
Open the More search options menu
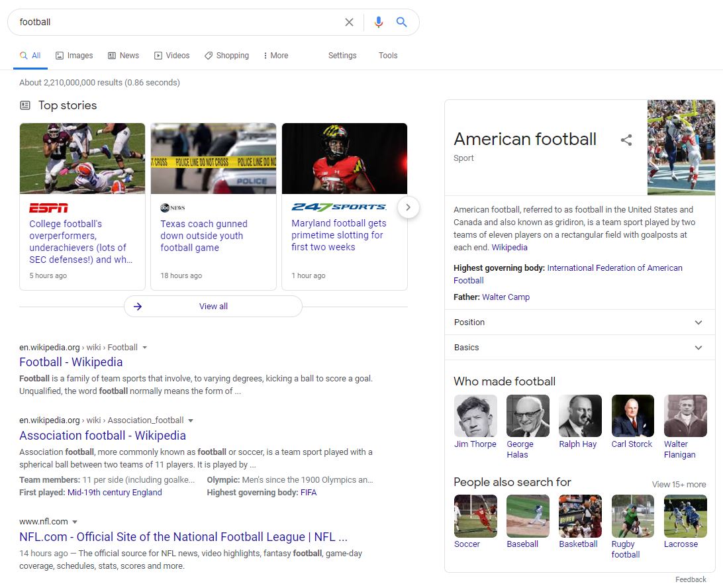coord(275,56)
